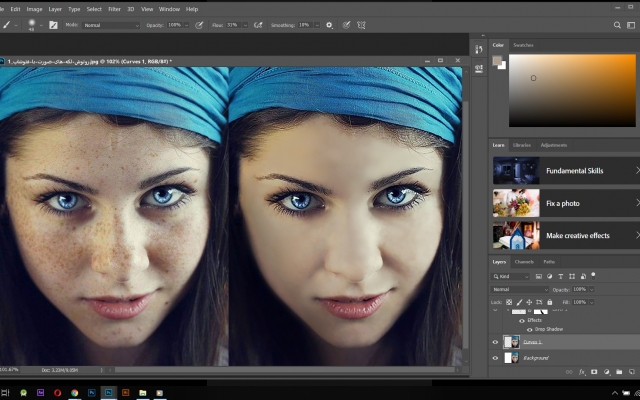This screenshot has height=400, width=640.
Task: Lock image pixels brush icon
Action: coord(519,302)
